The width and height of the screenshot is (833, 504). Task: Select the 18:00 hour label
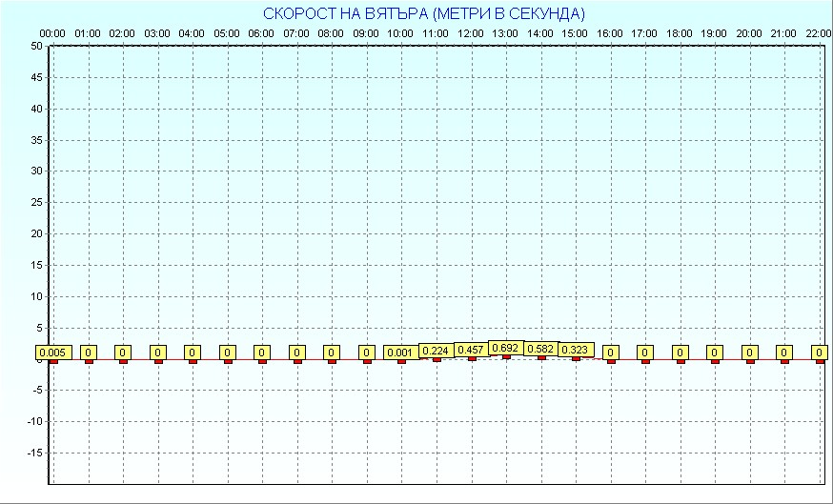(x=679, y=33)
